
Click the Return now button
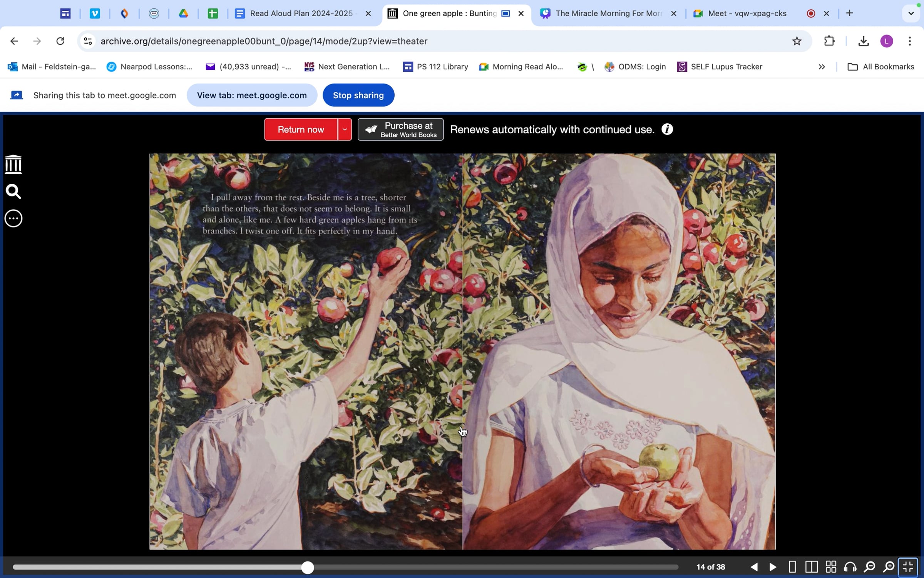[x=301, y=129]
